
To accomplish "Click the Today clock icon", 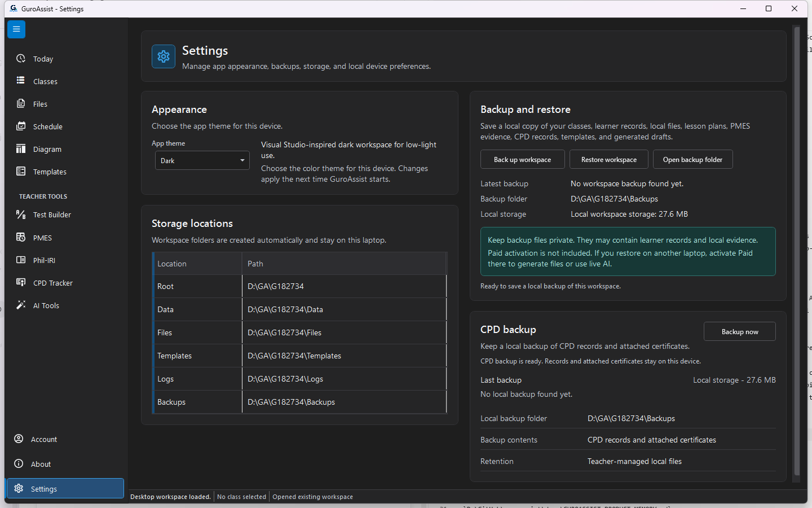I will click(x=21, y=59).
